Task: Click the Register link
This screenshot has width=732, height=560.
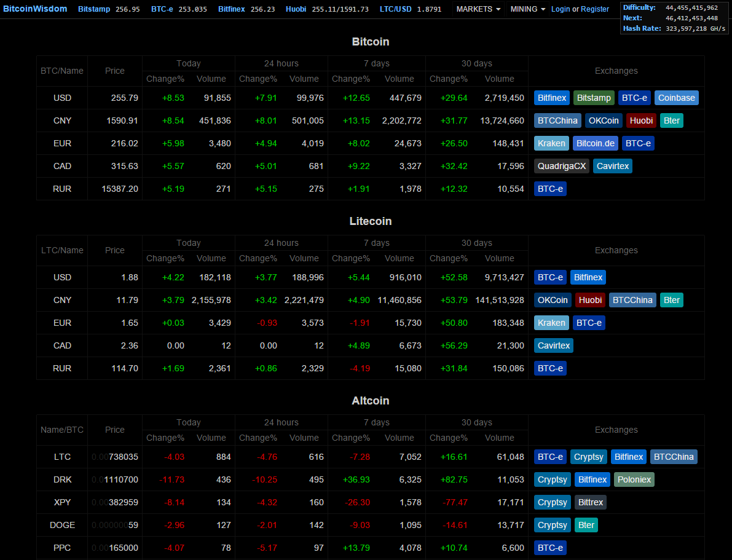Action: (595, 9)
